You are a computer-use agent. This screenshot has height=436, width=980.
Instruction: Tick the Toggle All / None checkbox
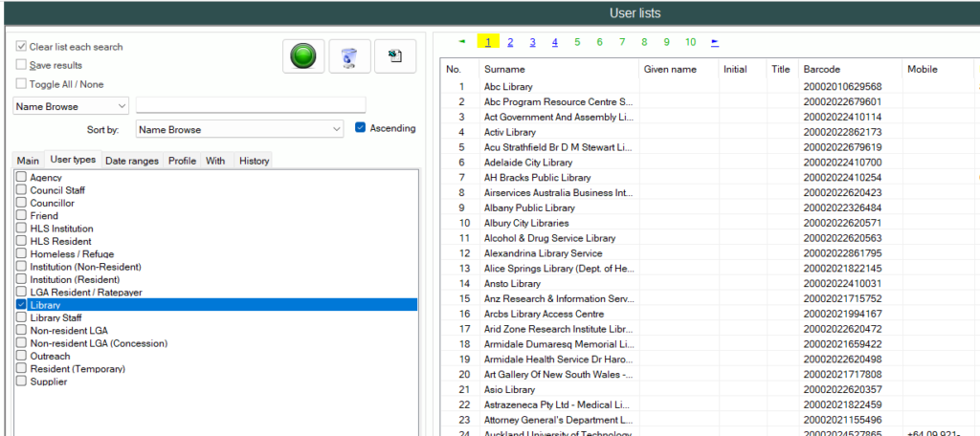[x=21, y=84]
